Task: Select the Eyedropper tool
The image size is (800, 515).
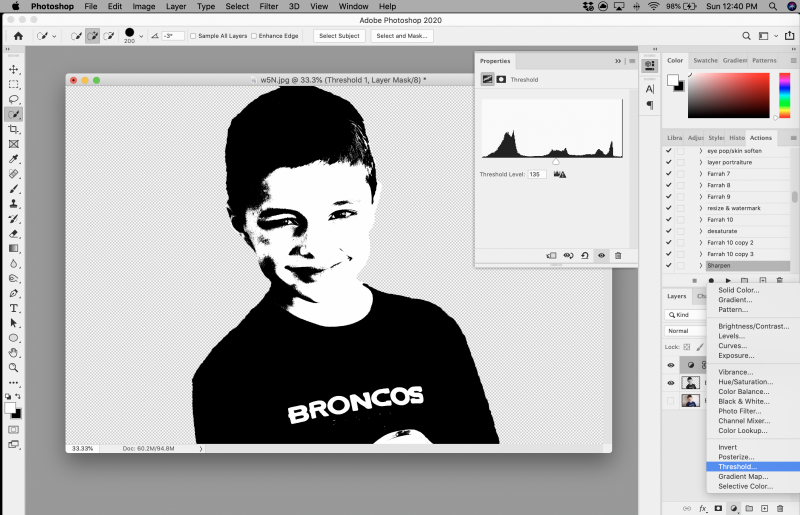Action: click(14, 159)
